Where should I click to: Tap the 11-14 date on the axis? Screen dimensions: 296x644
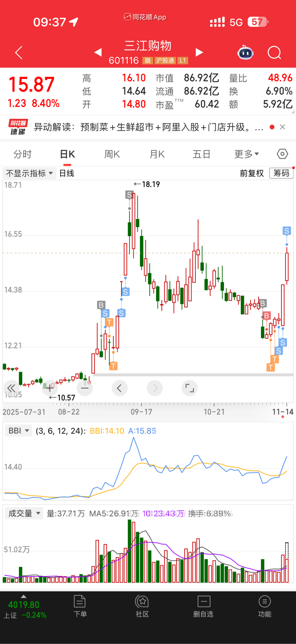tap(283, 412)
